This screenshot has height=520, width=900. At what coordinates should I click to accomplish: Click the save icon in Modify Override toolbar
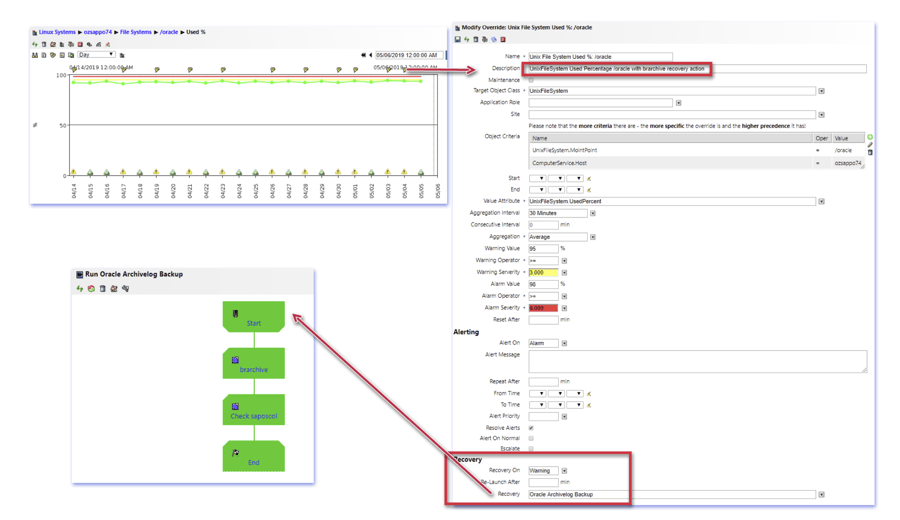click(x=458, y=40)
